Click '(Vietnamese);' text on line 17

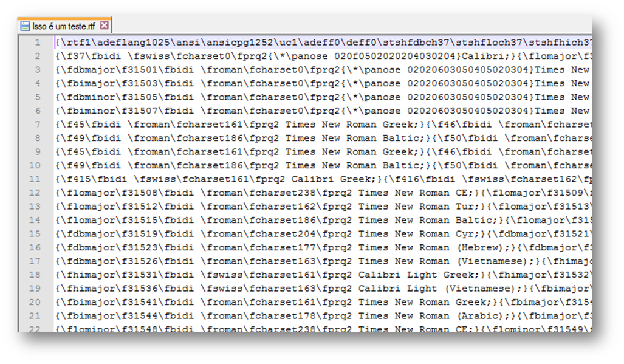pos(495,261)
